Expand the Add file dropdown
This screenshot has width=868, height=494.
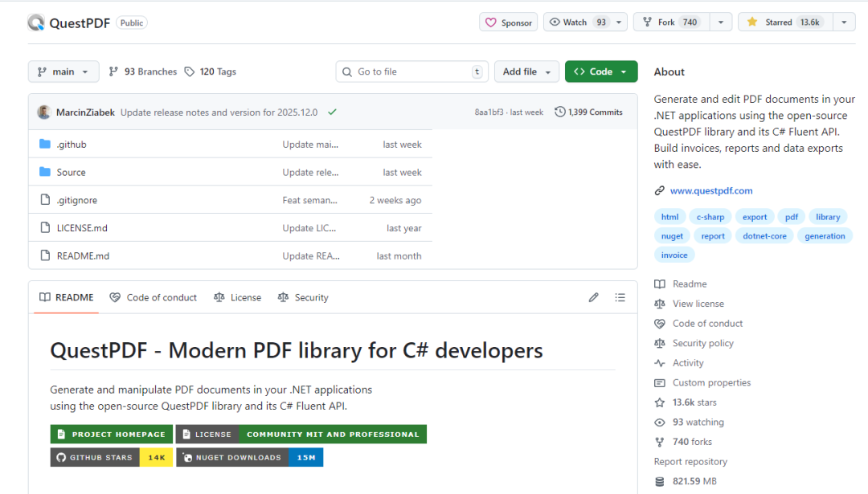[526, 71]
